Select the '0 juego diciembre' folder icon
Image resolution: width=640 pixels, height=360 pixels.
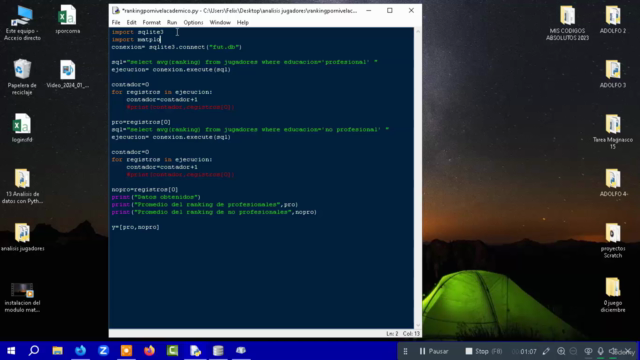tap(613, 295)
